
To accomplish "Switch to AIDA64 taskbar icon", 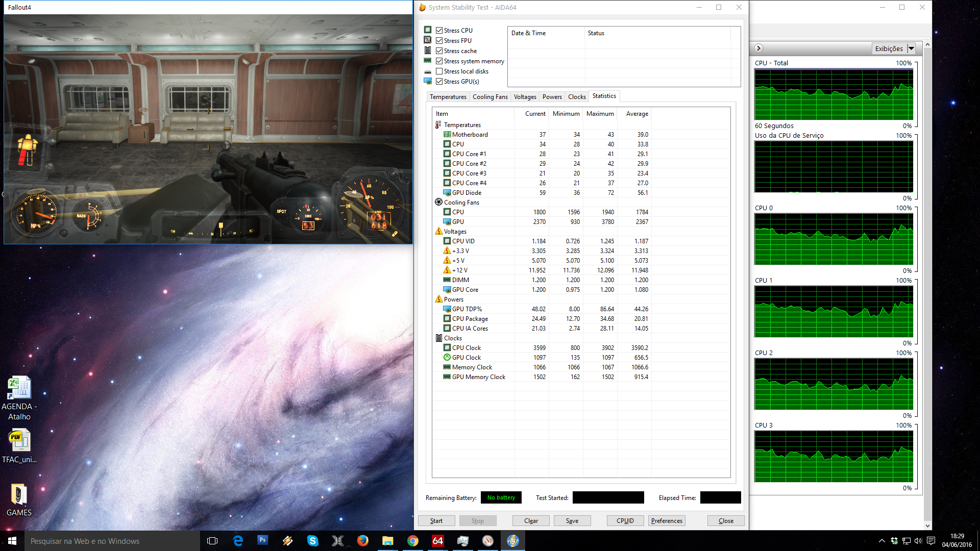I will tap(438, 541).
